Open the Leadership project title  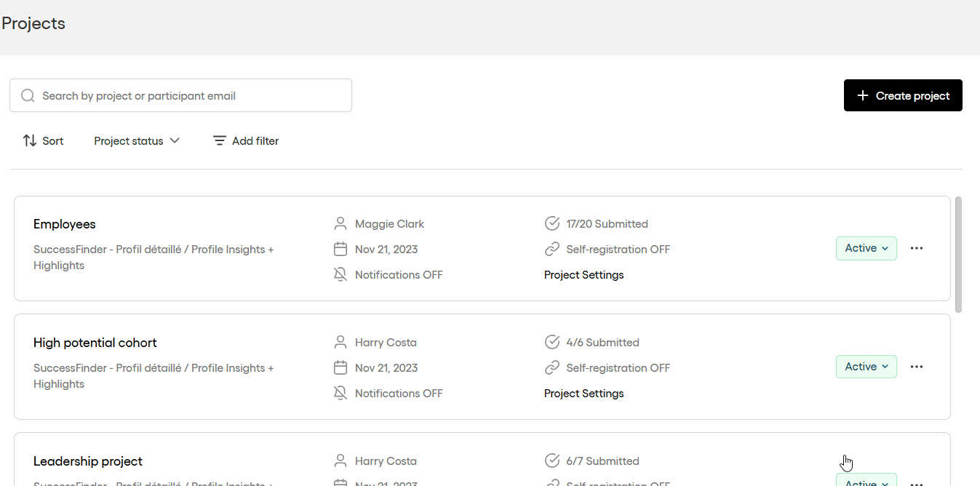pyautogui.click(x=88, y=461)
